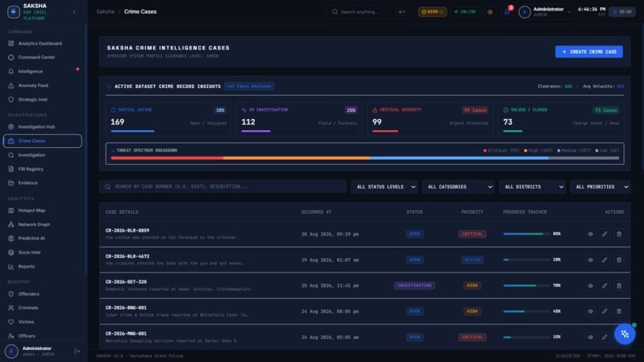Screen dimensions: 644x362
Task: Click the 30:00 session timer
Action: 622,12
